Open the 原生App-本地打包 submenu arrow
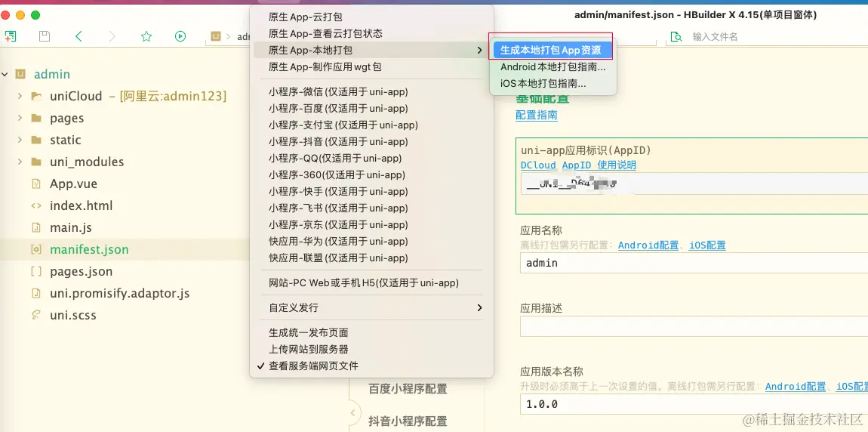The image size is (868, 432). 479,51
